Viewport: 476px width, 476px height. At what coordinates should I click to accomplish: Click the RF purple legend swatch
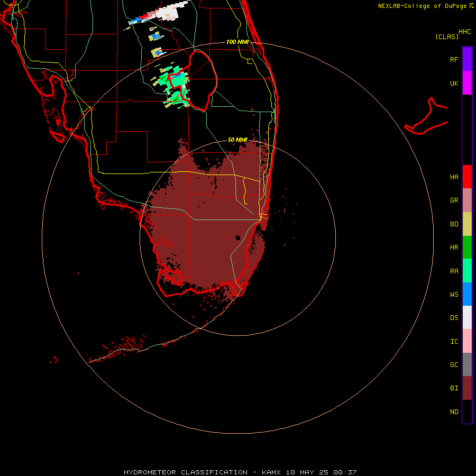(x=467, y=59)
